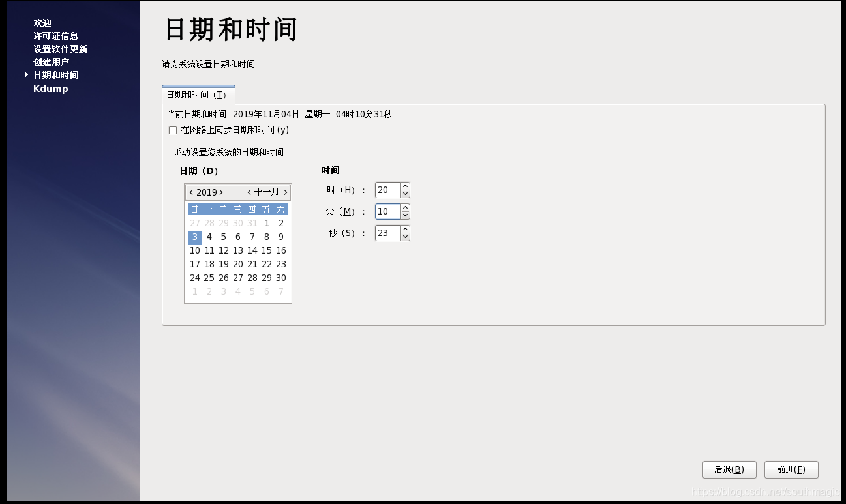Viewport: 846px width, 504px height.
Task: Select 2019 year label in calendar header
Action: tap(206, 192)
